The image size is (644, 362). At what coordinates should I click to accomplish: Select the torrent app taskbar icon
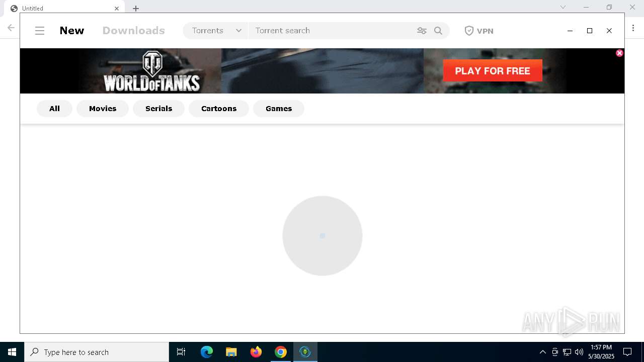point(305,352)
